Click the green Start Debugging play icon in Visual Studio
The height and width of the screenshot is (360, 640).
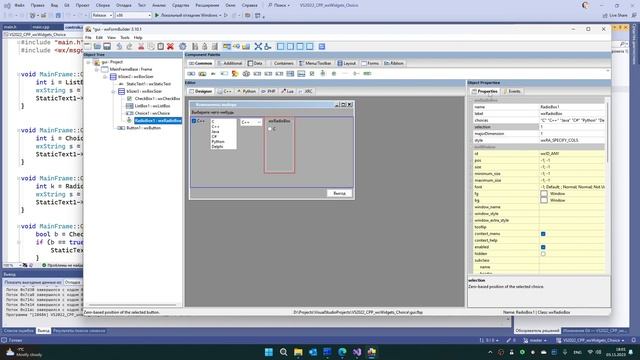157,15
